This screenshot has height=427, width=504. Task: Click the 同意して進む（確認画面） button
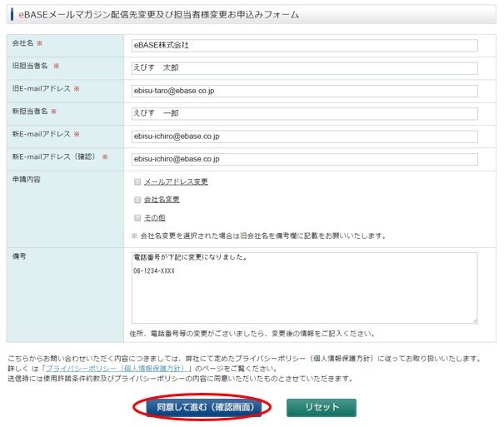(204, 407)
